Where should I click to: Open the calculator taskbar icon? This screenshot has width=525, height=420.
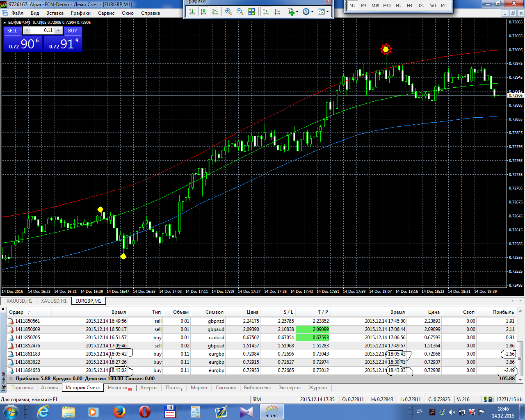click(196, 412)
